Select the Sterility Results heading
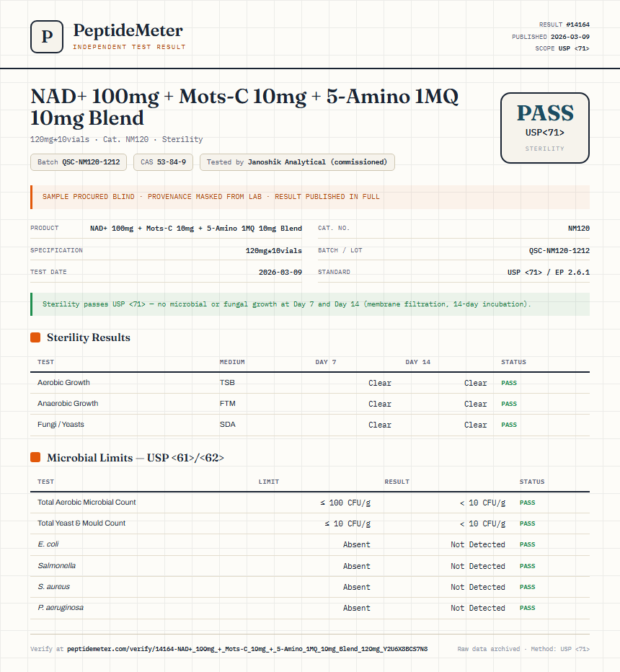The image size is (620, 672). point(88,337)
